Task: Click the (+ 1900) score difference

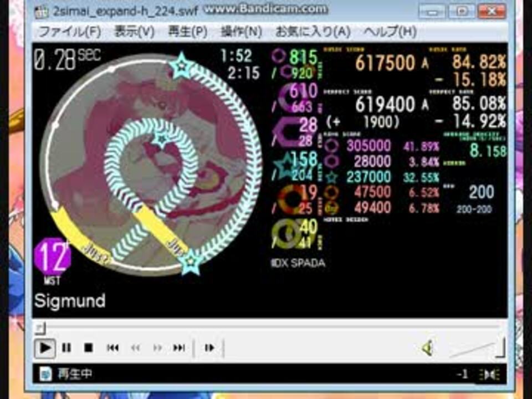Action: [363, 121]
